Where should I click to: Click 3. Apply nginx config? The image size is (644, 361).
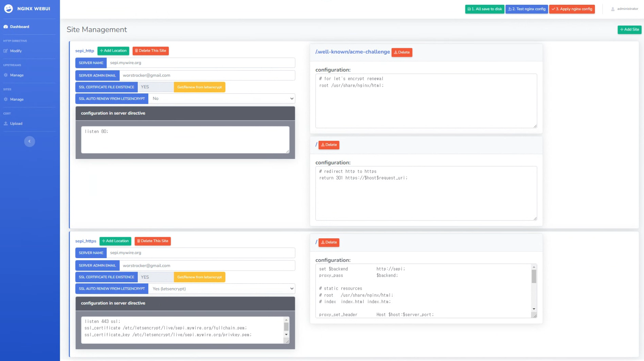tap(572, 9)
